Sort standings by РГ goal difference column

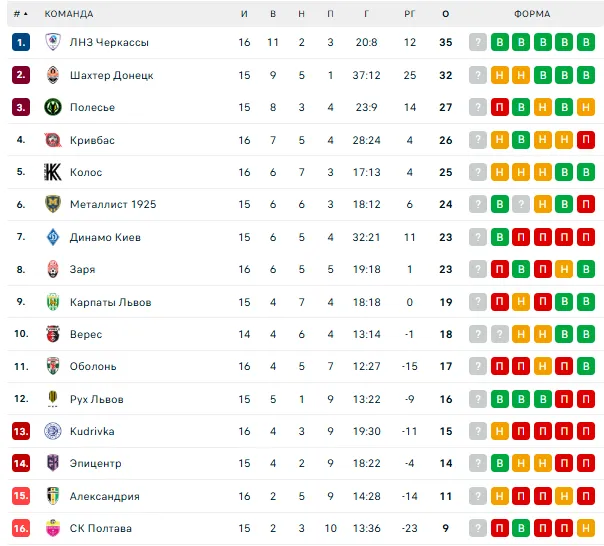[409, 14]
